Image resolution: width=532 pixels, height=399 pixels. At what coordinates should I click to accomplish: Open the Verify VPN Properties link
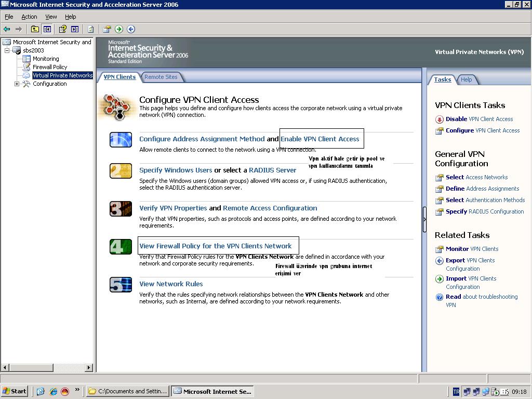[x=173, y=208]
